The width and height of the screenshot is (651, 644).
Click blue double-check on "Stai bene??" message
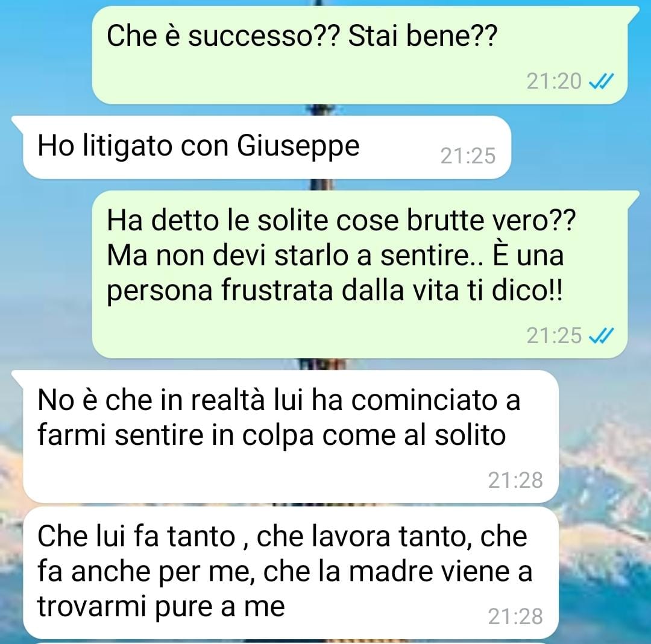click(601, 81)
